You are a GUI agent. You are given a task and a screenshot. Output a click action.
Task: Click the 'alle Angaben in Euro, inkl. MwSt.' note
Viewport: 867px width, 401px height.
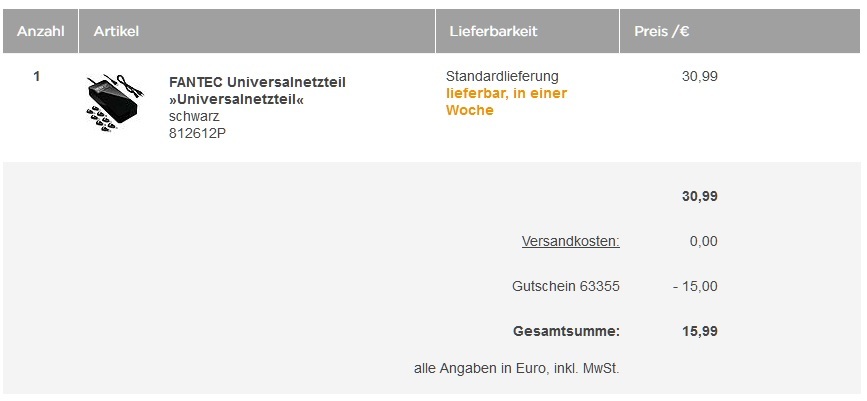coord(516,369)
